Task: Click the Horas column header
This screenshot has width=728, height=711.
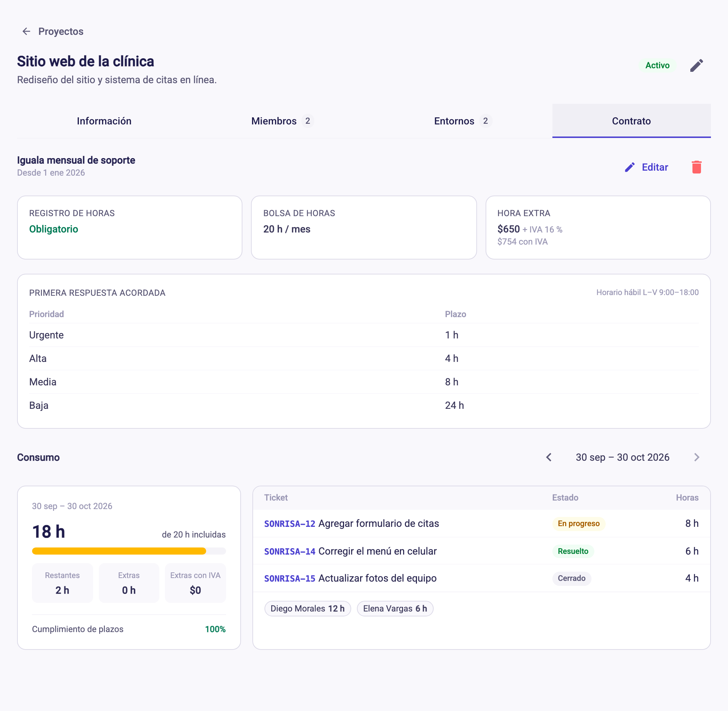Action: (687, 498)
